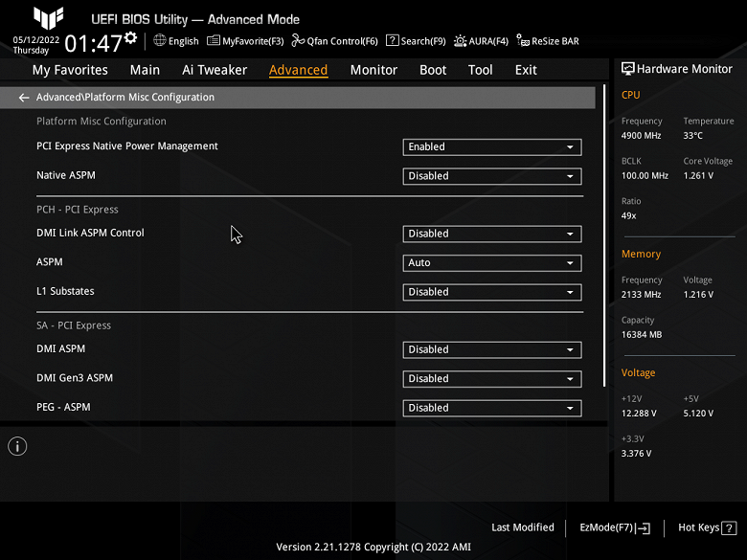Open MyFavorite(F3) from the top toolbar
Image resolution: width=747 pixels, height=560 pixels.
[246, 41]
